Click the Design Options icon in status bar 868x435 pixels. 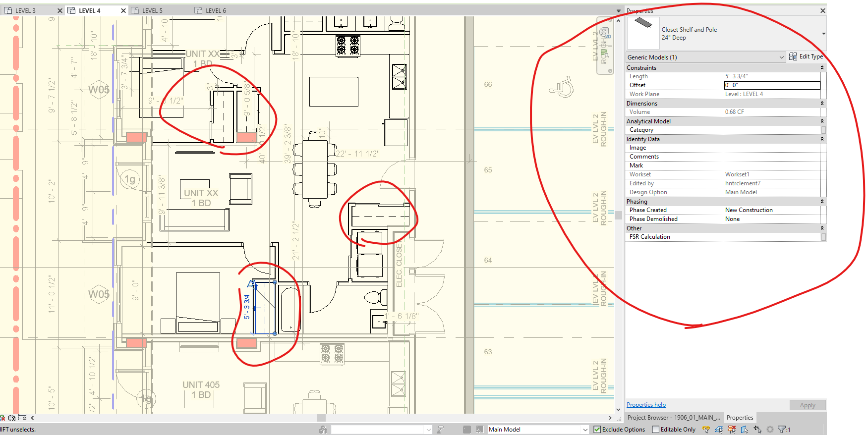[467, 430]
